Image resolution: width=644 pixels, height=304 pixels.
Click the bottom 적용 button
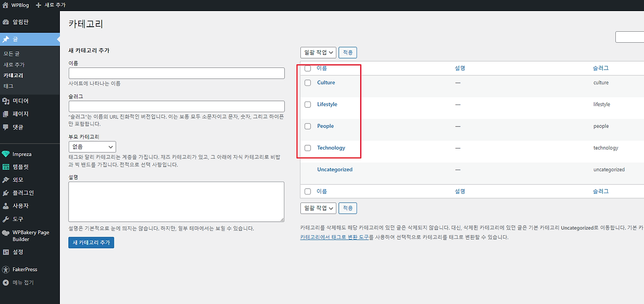click(348, 208)
